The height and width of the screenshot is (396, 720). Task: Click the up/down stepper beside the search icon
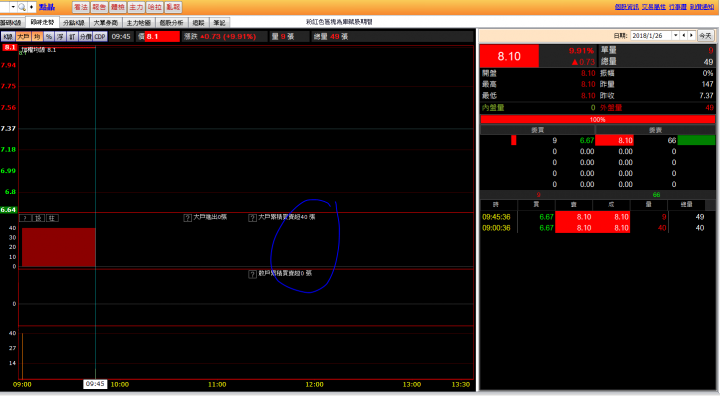pos(31,7)
